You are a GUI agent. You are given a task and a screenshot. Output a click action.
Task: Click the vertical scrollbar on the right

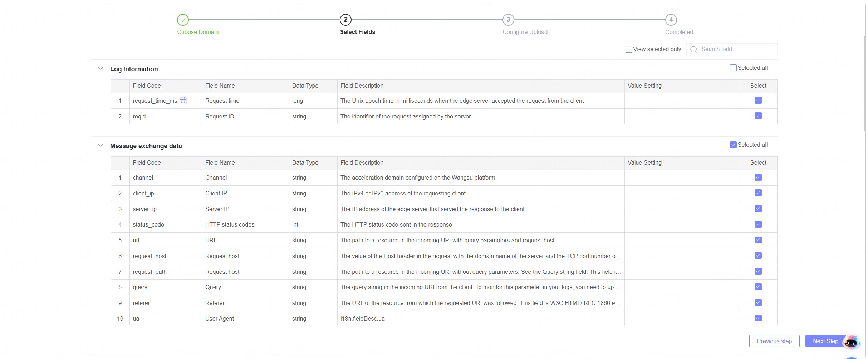click(x=864, y=82)
